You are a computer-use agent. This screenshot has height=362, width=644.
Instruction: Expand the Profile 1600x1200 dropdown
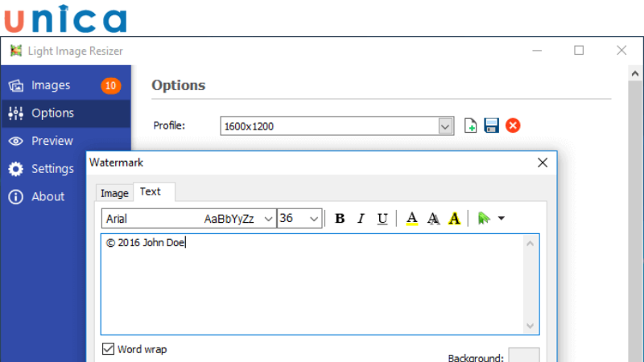point(445,126)
